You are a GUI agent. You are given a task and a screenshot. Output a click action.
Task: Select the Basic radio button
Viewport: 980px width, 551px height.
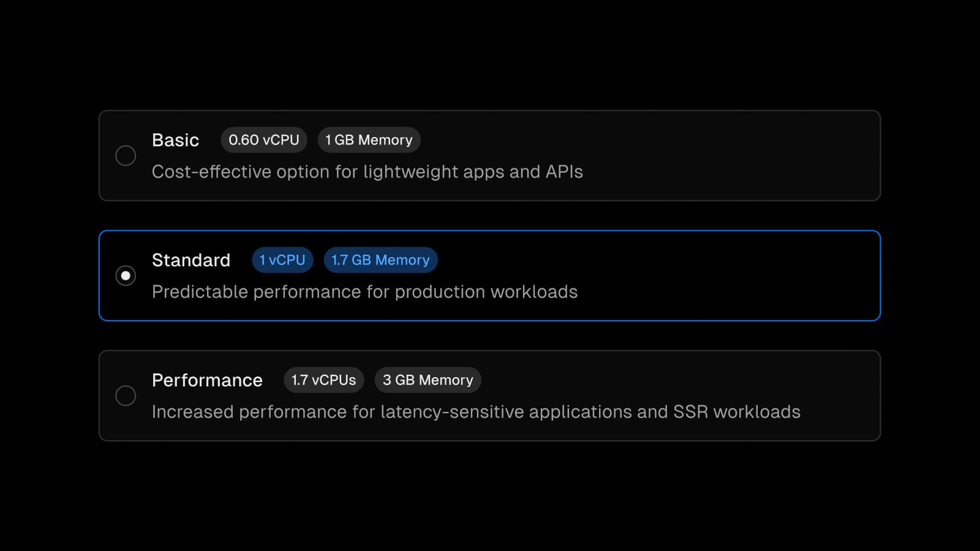coord(126,156)
